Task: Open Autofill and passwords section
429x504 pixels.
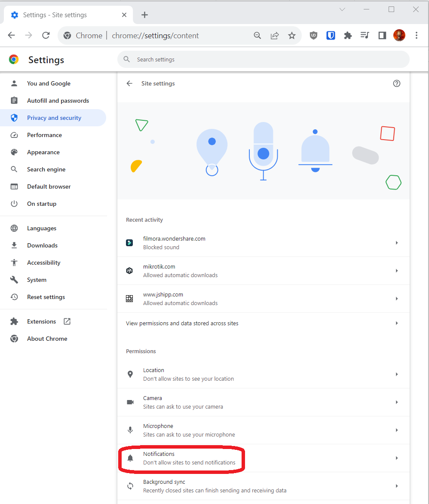Action: click(x=53, y=101)
